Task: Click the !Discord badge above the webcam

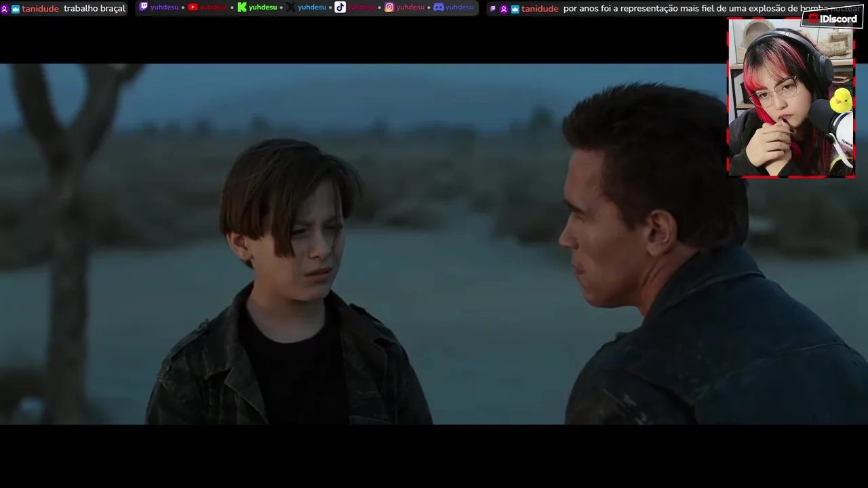Action: pyautogui.click(x=832, y=19)
